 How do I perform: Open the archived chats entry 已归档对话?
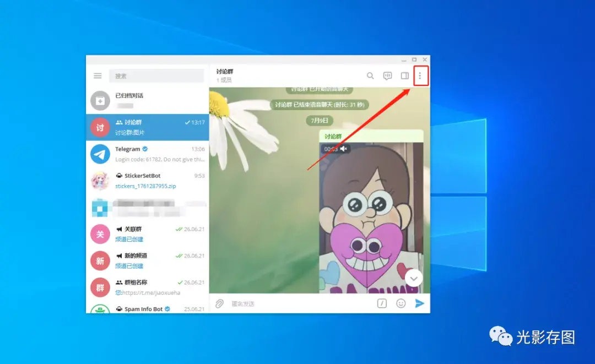147,100
